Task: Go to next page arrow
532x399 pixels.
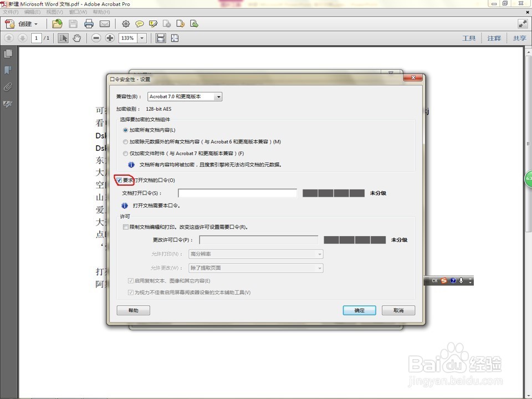Action: pos(22,38)
